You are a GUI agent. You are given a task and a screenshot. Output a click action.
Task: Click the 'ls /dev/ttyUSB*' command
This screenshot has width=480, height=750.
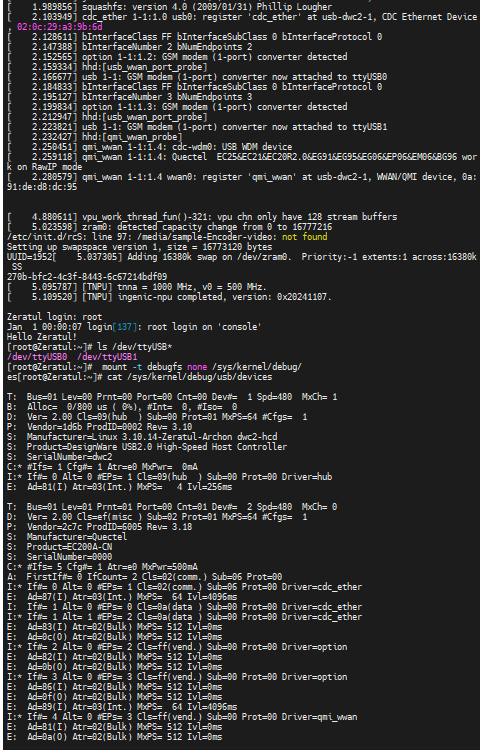click(133, 347)
